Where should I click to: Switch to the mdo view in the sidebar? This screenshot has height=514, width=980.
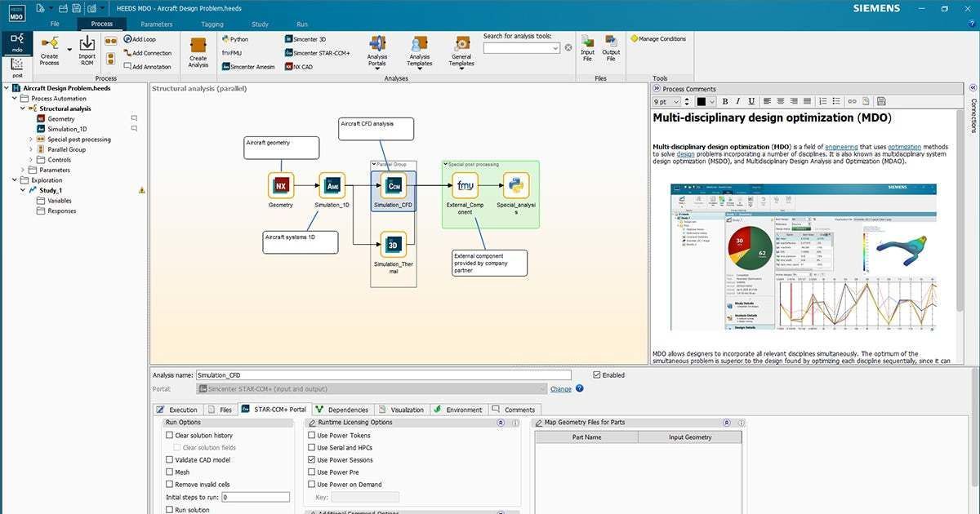16,42
